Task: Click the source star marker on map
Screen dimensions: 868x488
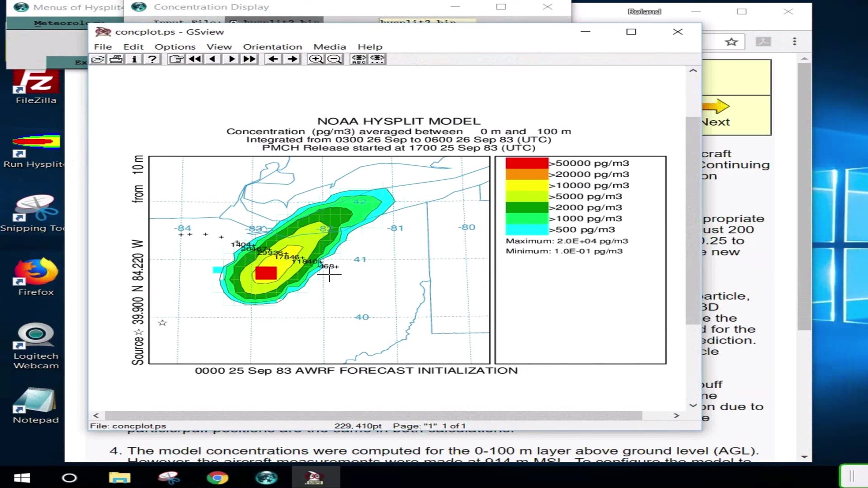Action: point(162,323)
